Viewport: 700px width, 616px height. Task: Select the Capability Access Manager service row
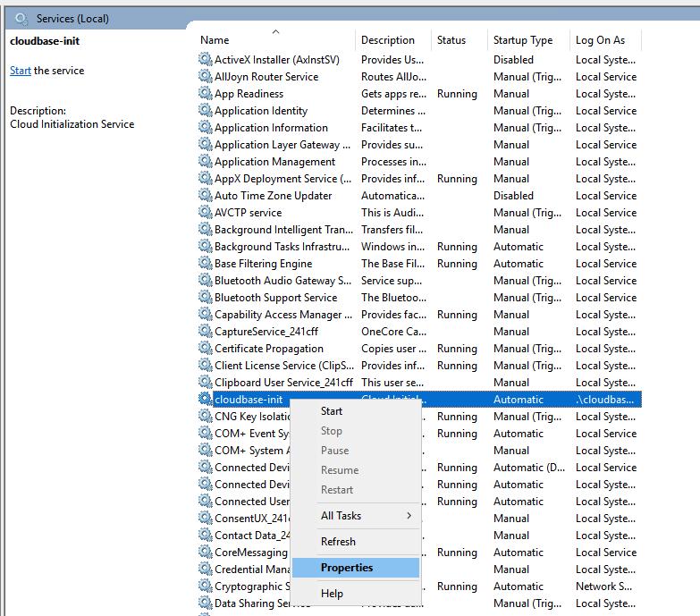(419, 314)
